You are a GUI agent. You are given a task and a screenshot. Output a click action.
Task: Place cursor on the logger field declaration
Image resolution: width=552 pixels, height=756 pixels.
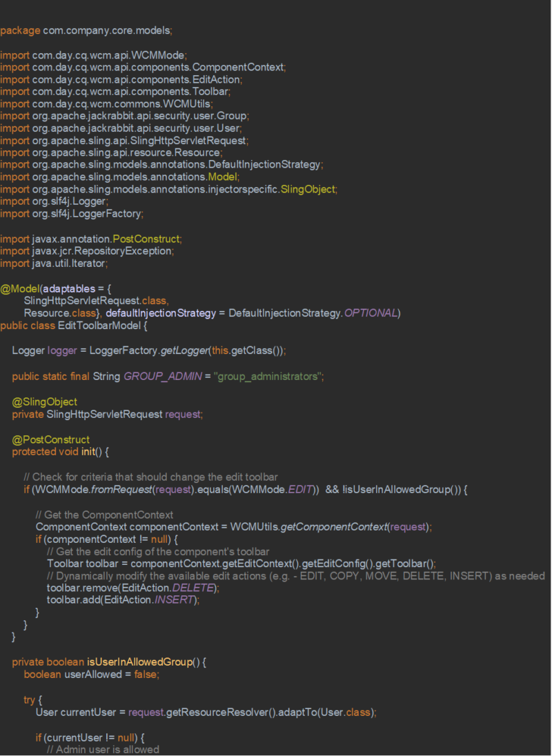[x=148, y=350]
